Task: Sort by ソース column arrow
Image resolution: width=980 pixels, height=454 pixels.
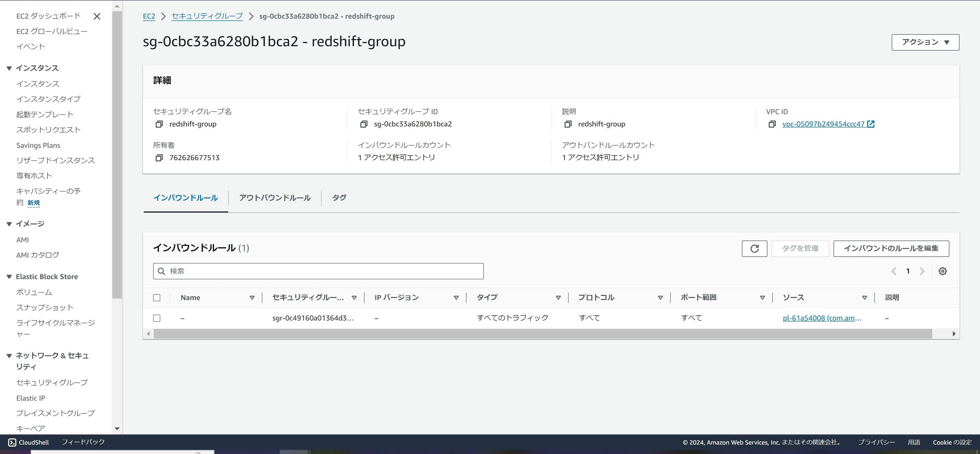Action: (864, 297)
